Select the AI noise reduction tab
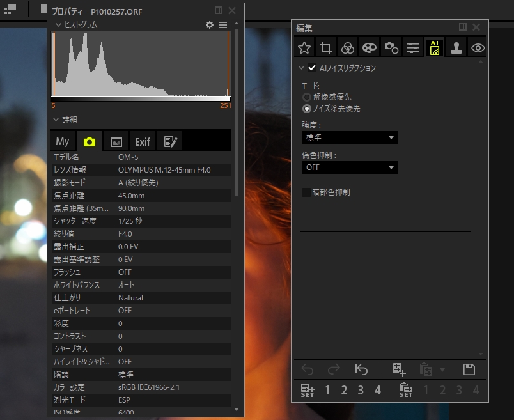Viewport: 514px width, 420px height. 434,48
